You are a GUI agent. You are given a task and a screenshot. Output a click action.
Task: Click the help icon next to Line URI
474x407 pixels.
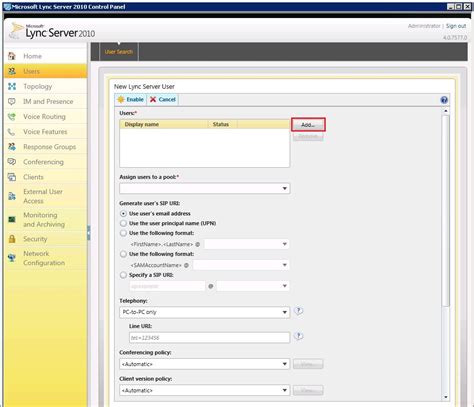pyautogui.click(x=298, y=336)
